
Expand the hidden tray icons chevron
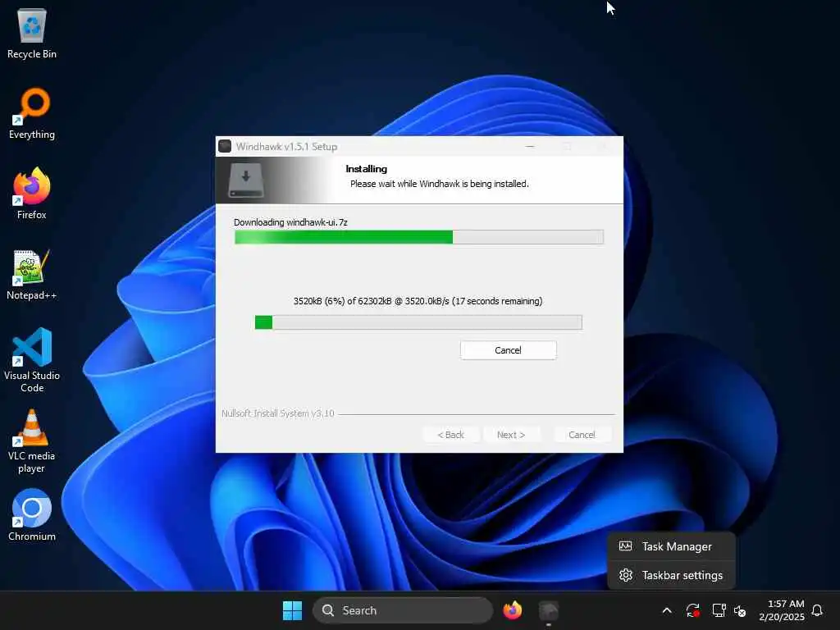click(667, 610)
